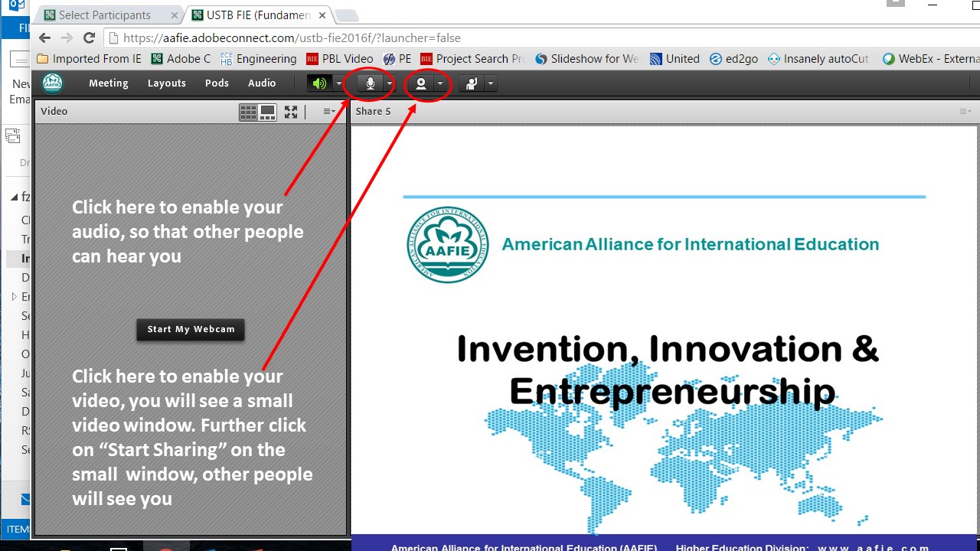Close the USTB FIE tab
The image size is (980, 551).
coord(322,15)
